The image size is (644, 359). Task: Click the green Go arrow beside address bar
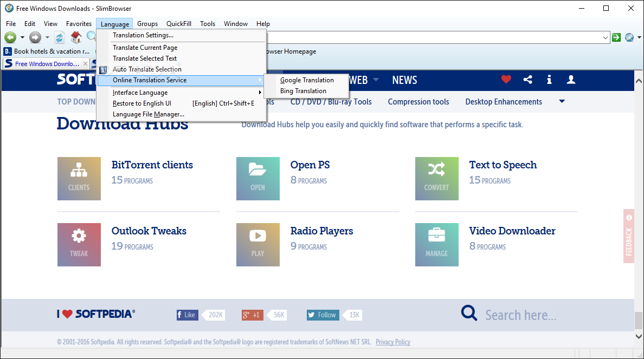point(616,37)
